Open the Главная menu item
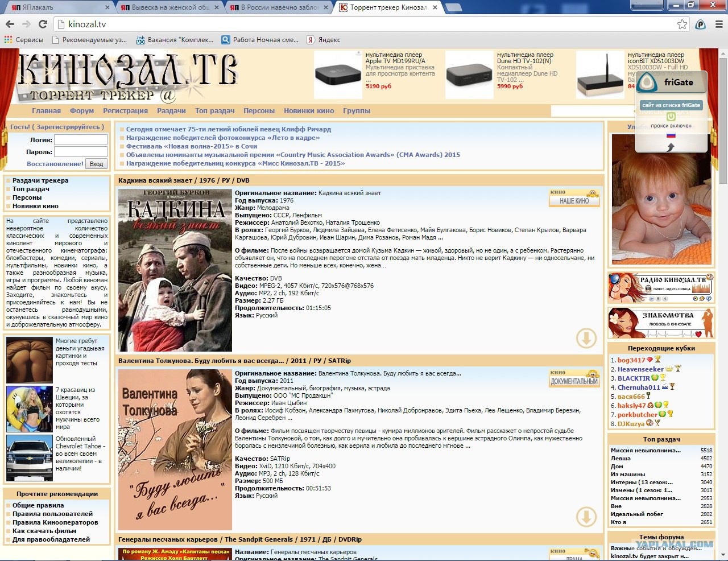 click(46, 111)
